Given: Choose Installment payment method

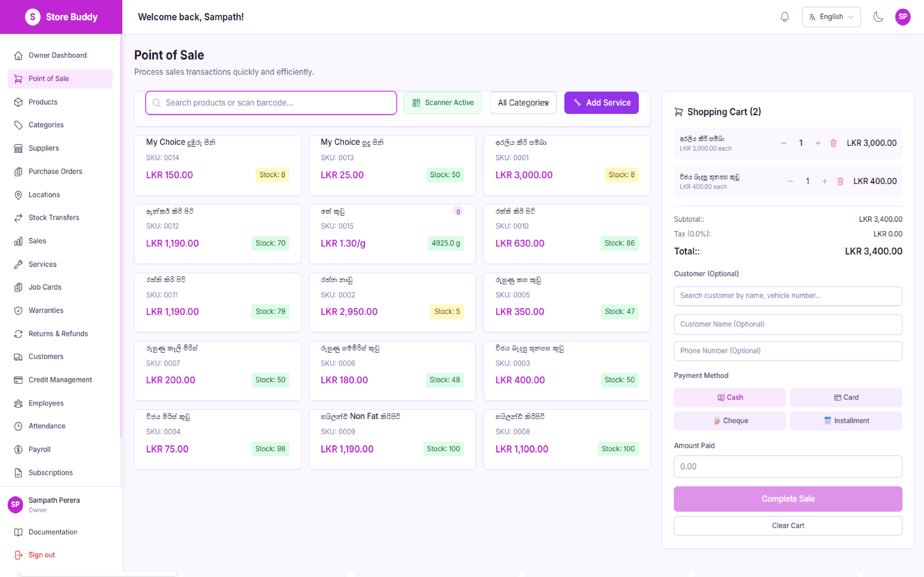Looking at the screenshot, I should [846, 421].
